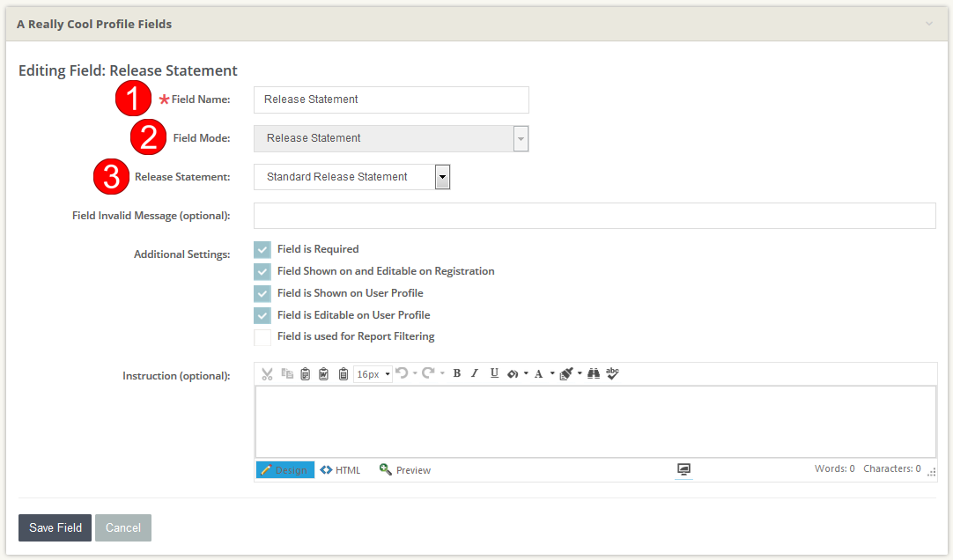The width and height of the screenshot is (953, 560).
Task: Open the Release Statement dropdown
Action: (x=442, y=177)
